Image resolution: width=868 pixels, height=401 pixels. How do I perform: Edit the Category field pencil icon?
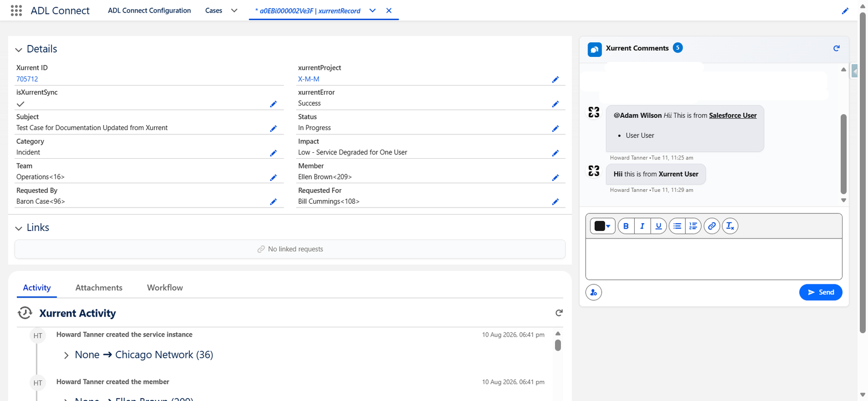[x=273, y=153]
